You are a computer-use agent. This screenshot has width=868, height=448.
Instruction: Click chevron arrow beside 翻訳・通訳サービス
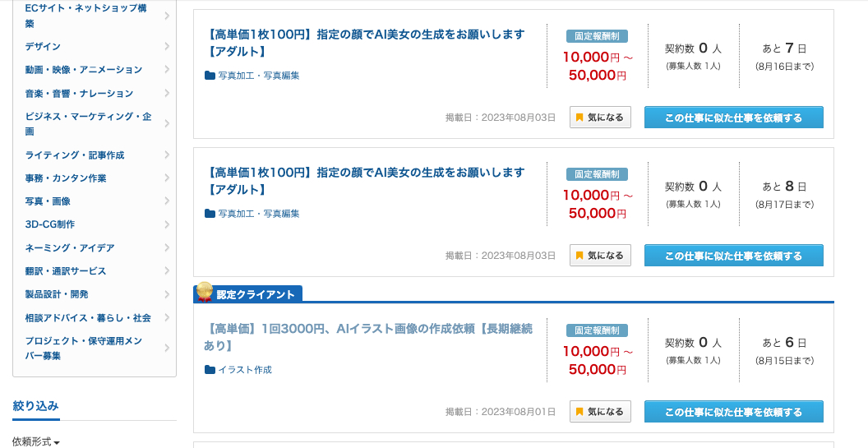click(x=167, y=270)
